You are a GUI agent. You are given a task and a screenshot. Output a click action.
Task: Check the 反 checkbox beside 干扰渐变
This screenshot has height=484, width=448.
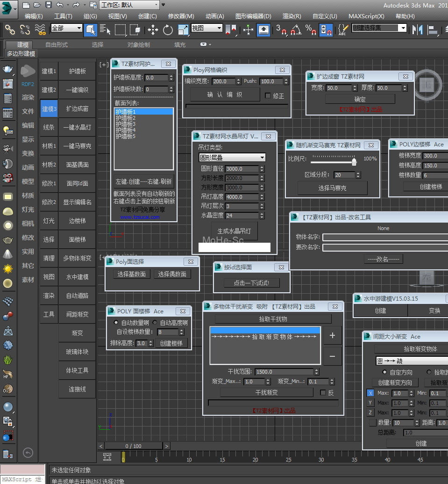[323, 392]
